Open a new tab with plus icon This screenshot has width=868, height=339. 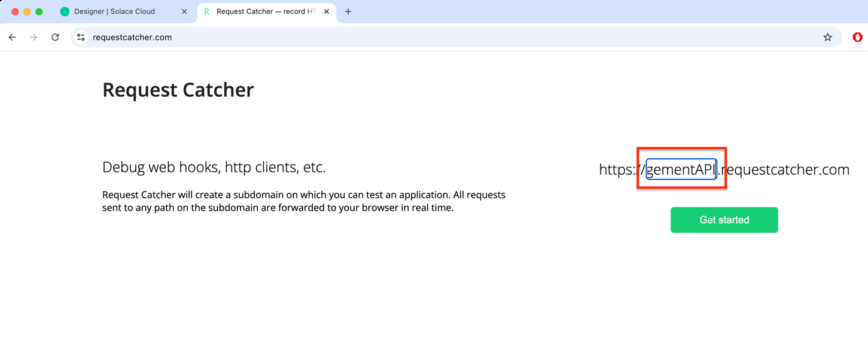[348, 11]
